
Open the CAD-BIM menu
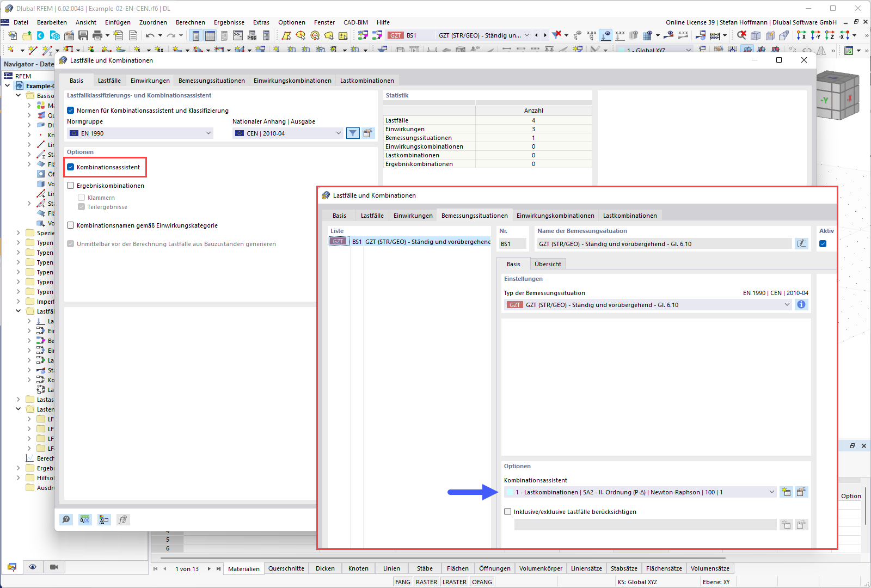pyautogui.click(x=355, y=22)
